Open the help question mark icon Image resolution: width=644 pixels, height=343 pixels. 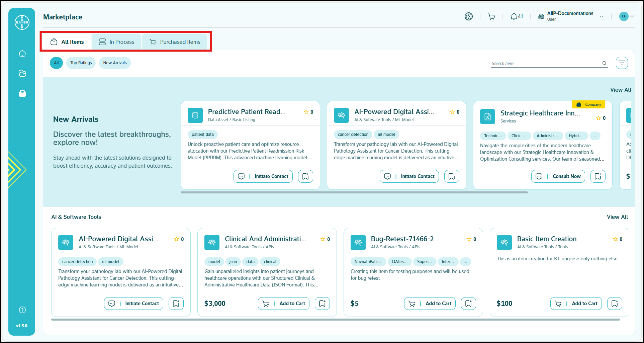22,310
